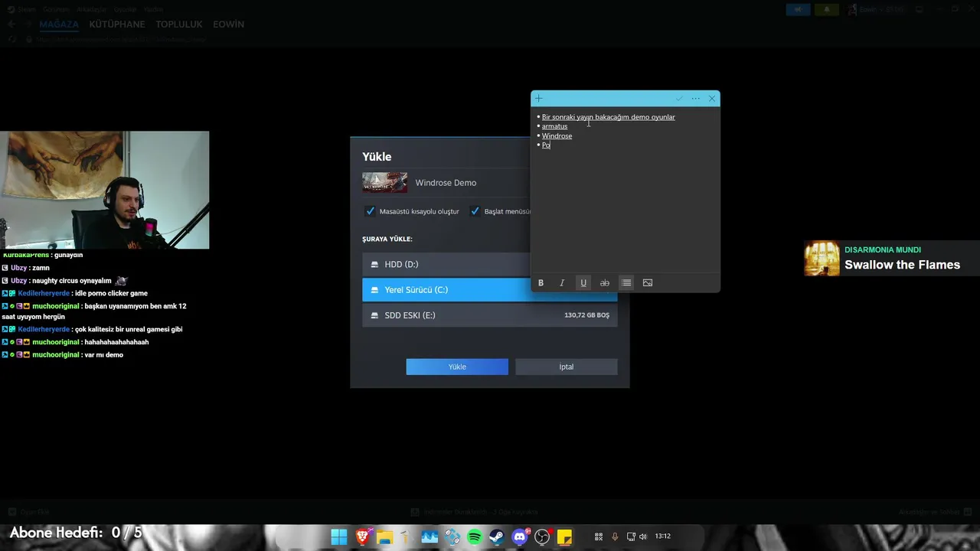Open Discord from the taskbar
The width and height of the screenshot is (980, 551).
click(520, 536)
